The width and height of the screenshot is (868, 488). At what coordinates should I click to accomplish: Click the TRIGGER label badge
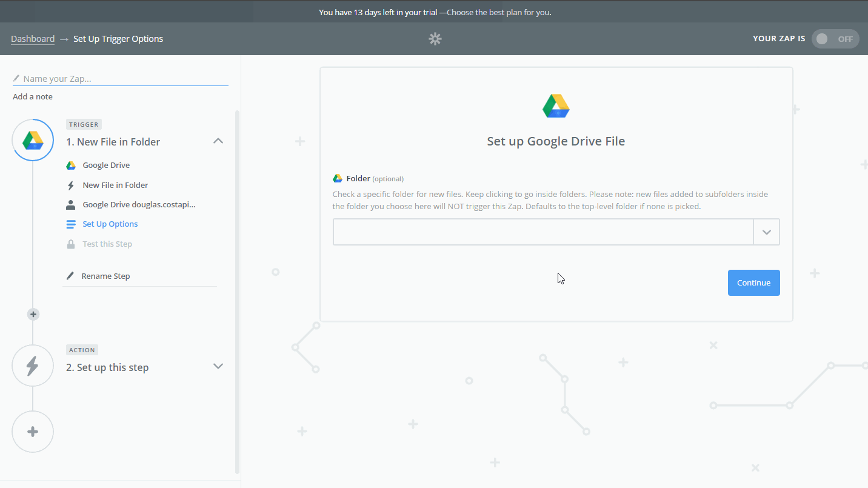click(84, 124)
